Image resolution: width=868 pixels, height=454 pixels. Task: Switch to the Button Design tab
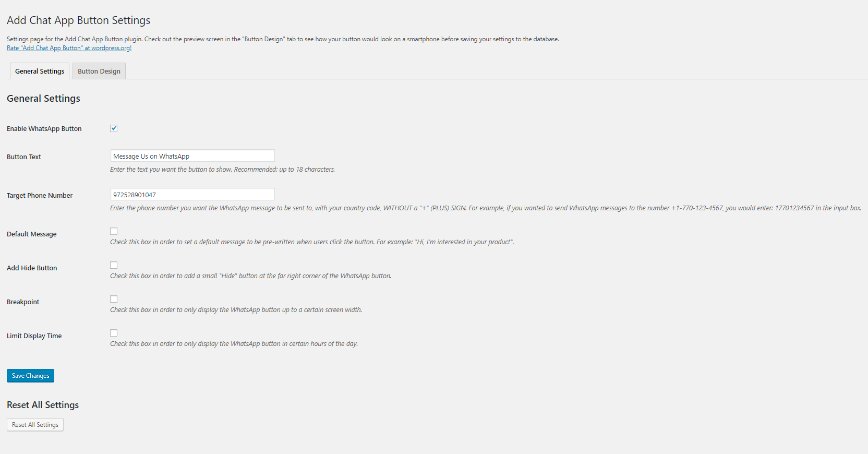(99, 71)
